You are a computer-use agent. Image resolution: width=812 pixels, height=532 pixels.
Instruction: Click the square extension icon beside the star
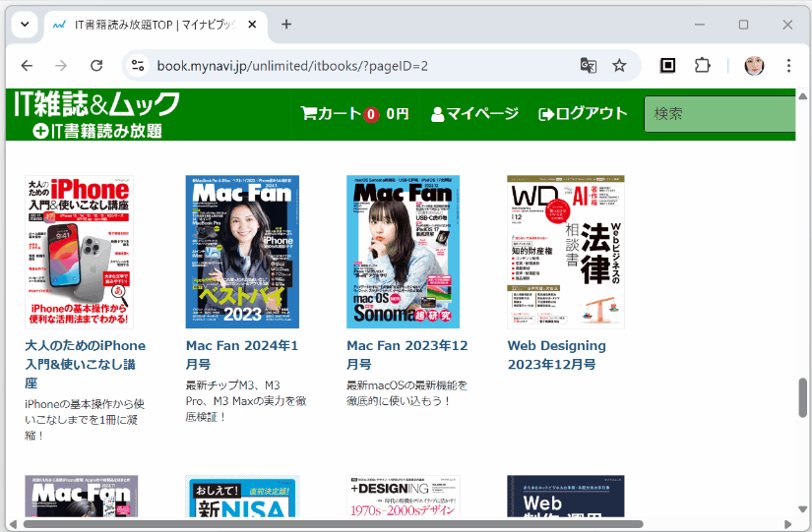click(x=667, y=66)
